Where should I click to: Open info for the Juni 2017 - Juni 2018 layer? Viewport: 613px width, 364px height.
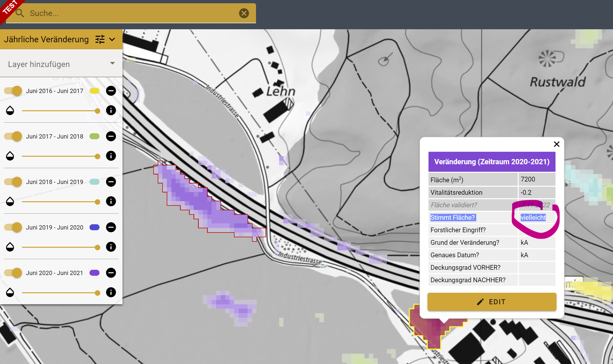(111, 156)
